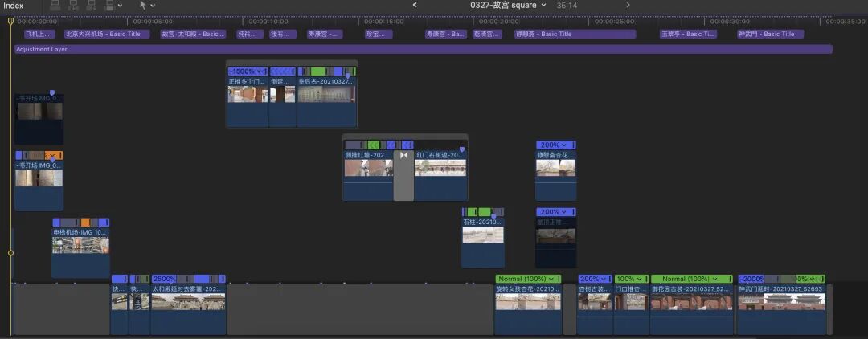Screen dimensions: 868x339
Task: Select the 电梯机场-IMG clip thumbnail
Action: tap(81, 245)
